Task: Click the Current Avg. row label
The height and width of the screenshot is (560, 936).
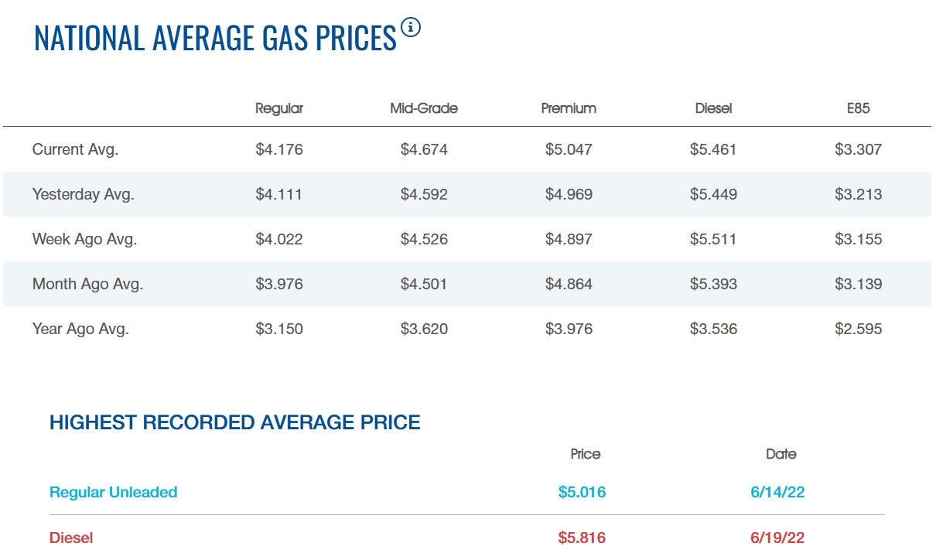Action: point(75,150)
